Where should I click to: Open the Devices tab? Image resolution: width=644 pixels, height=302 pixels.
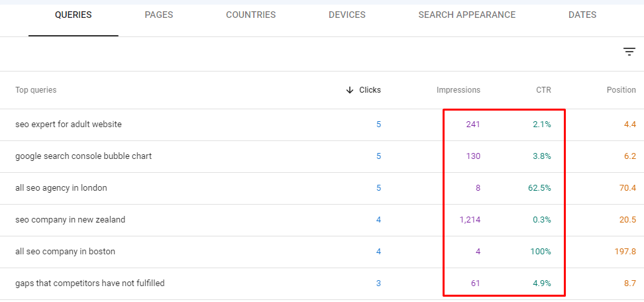click(347, 15)
